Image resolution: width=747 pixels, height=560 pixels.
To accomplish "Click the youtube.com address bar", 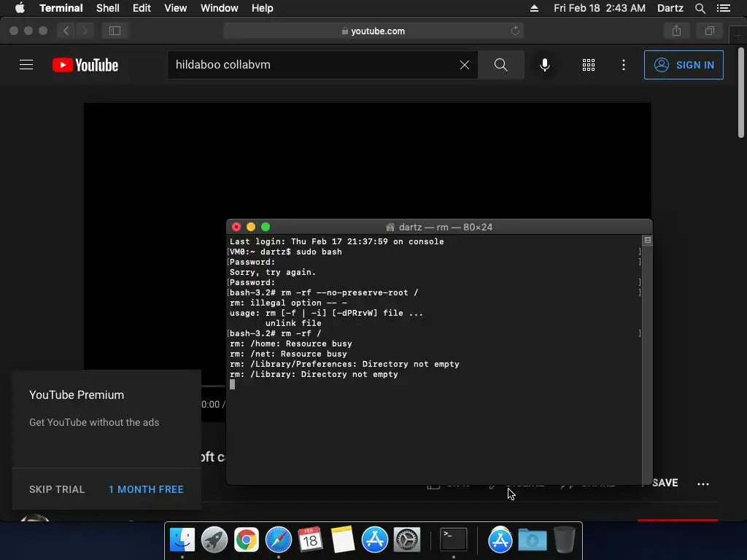I will pos(373,31).
